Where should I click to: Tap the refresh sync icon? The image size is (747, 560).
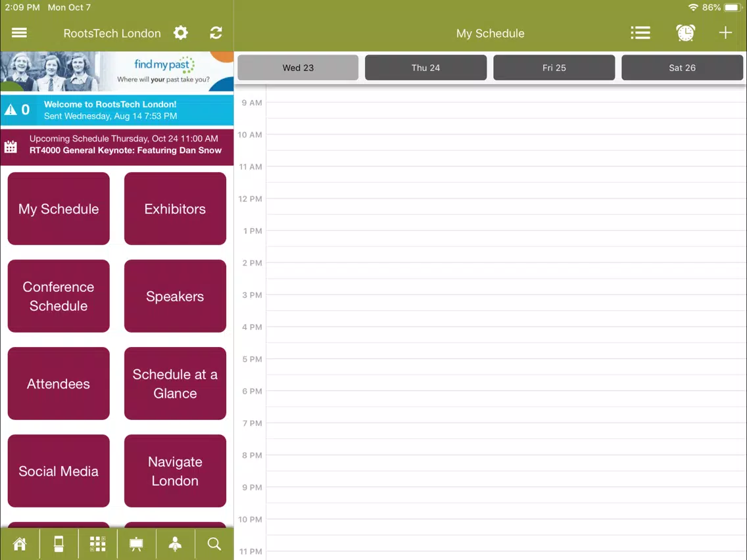(x=216, y=33)
